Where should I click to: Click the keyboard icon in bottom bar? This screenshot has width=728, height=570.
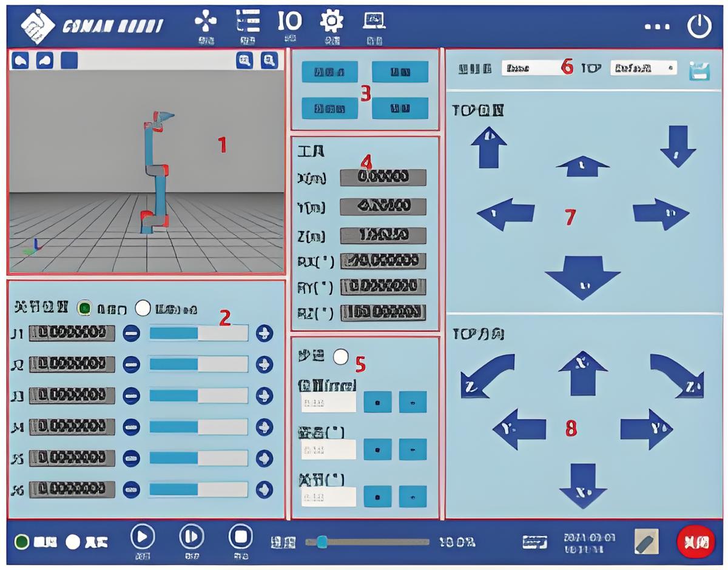(534, 541)
